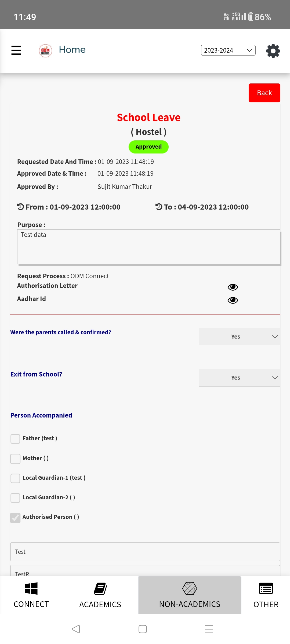The height and width of the screenshot is (644, 290).
Task: Open the 2023-2024 academic year dropdown
Action: [228, 50]
